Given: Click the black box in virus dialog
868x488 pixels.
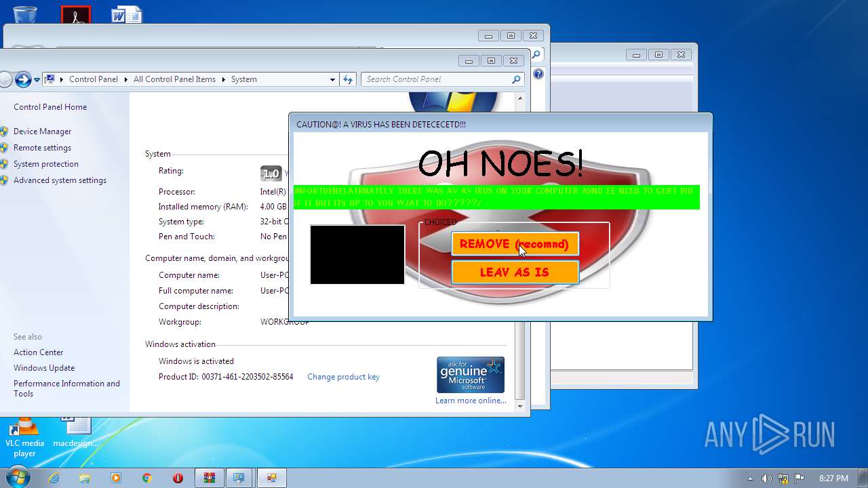Looking at the screenshot, I should 357,255.
